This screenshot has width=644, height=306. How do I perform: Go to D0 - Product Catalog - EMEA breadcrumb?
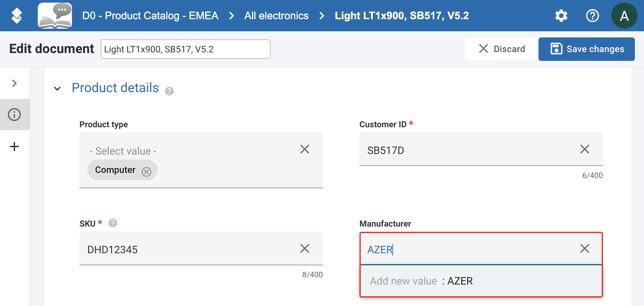150,16
